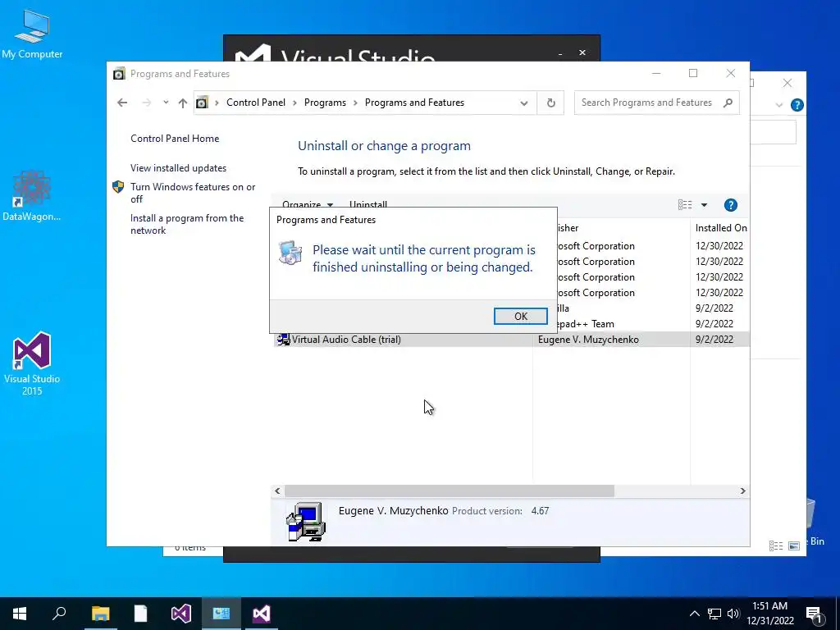Go up one level with up arrow
The image size is (840, 630).
tap(183, 103)
